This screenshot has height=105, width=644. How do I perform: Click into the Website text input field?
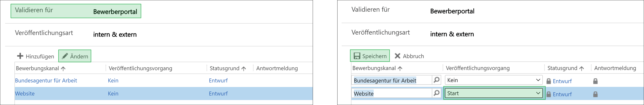click(392, 93)
